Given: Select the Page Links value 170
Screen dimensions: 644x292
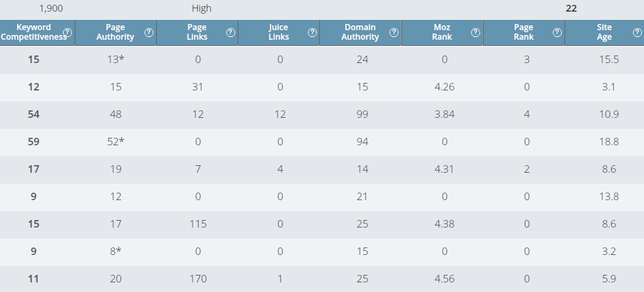Looking at the screenshot, I should pyautogui.click(x=198, y=279).
